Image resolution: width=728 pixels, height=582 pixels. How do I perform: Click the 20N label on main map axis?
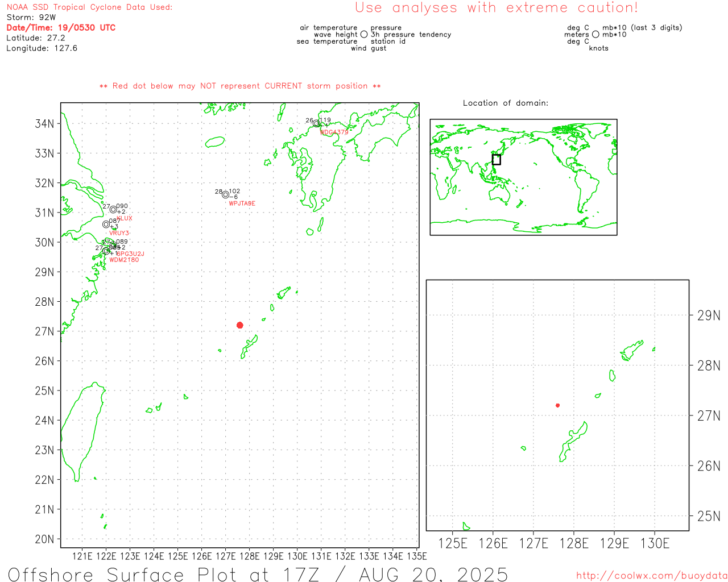pyautogui.click(x=45, y=539)
